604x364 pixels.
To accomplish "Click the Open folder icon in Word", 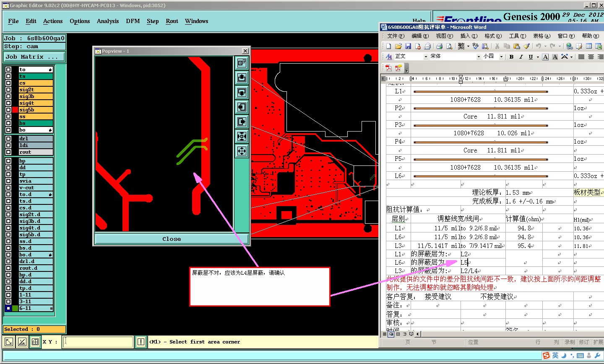I will (x=398, y=46).
